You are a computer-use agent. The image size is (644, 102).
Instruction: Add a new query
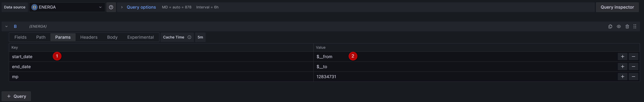pos(16,96)
